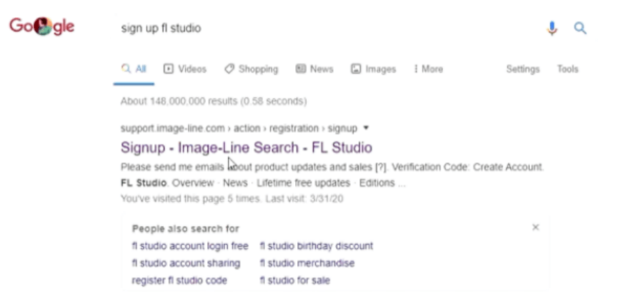The image size is (644, 293).
Task: Switch to the Shopping tab
Action: pyautogui.click(x=251, y=69)
